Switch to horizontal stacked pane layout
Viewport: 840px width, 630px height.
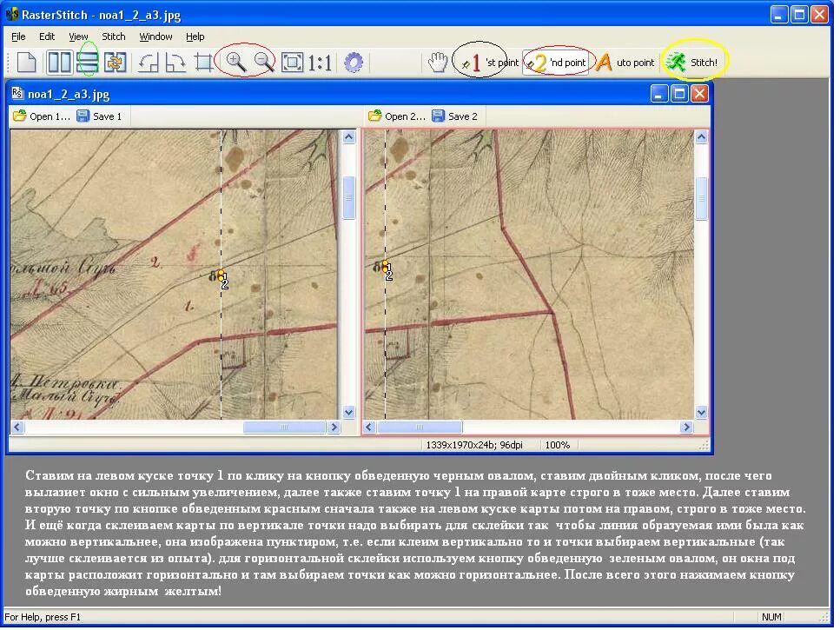(x=89, y=63)
